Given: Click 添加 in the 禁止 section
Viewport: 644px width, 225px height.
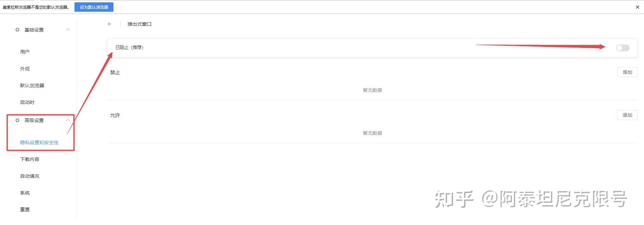Looking at the screenshot, I should point(627,72).
